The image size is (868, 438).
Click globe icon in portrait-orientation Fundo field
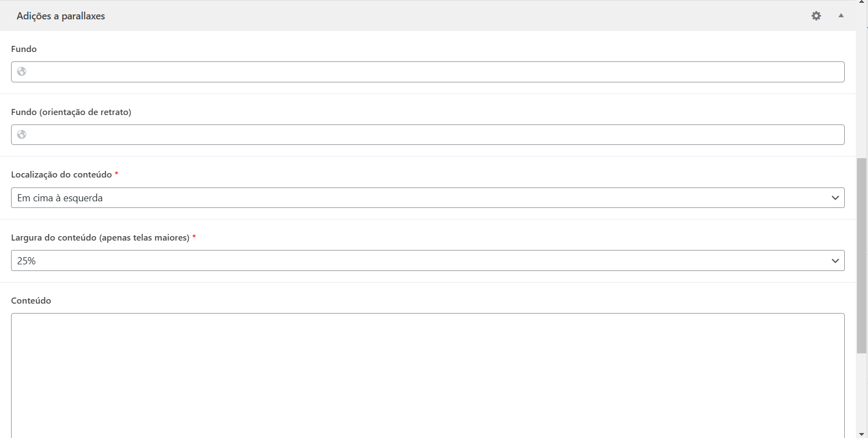[x=22, y=134]
